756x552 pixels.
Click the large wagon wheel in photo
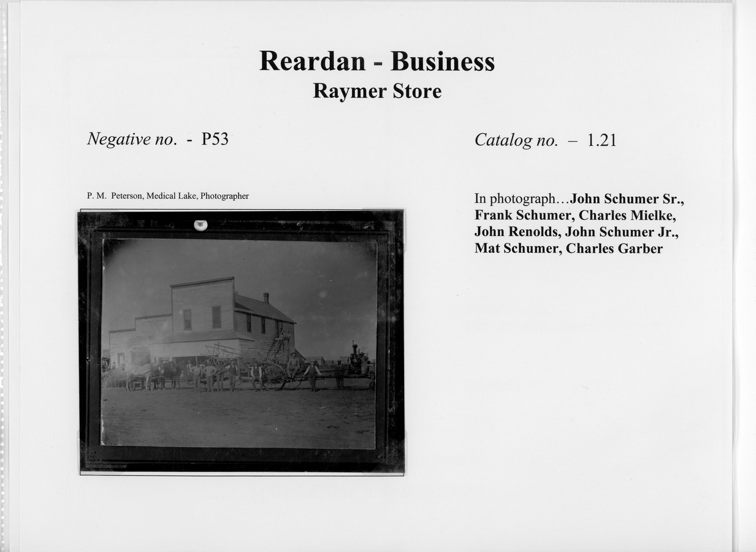coord(274,376)
